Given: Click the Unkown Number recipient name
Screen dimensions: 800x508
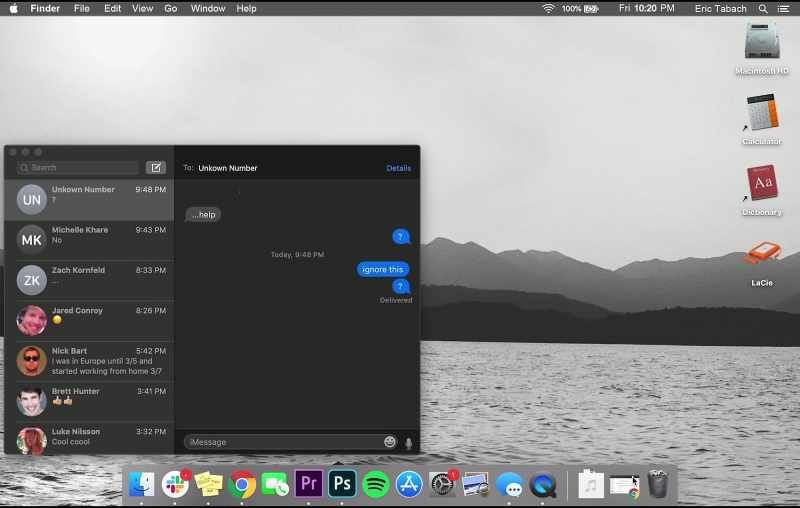Looking at the screenshot, I should coord(228,168).
